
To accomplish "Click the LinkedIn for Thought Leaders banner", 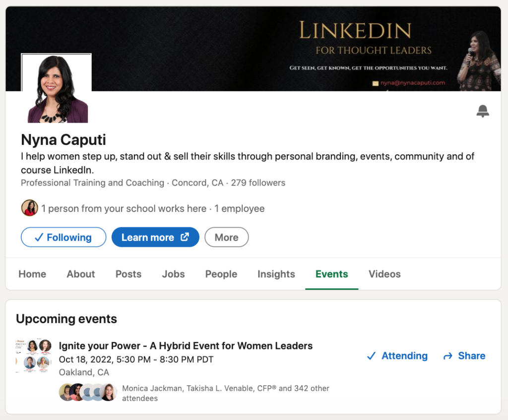I will coord(254,49).
